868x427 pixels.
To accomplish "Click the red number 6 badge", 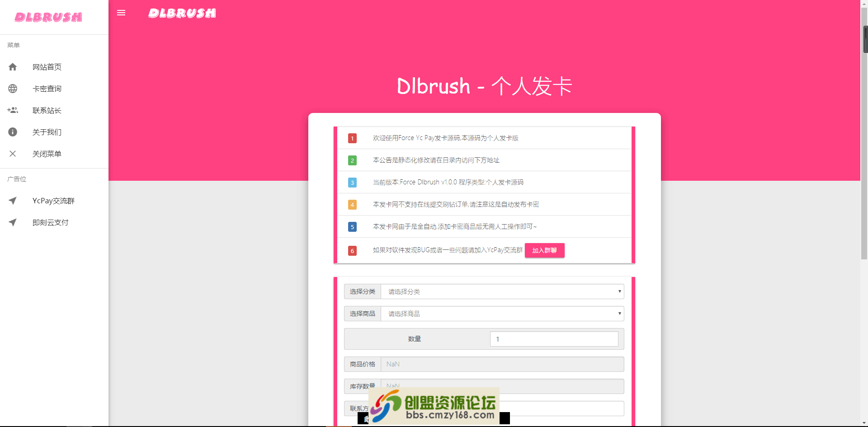I will (352, 251).
